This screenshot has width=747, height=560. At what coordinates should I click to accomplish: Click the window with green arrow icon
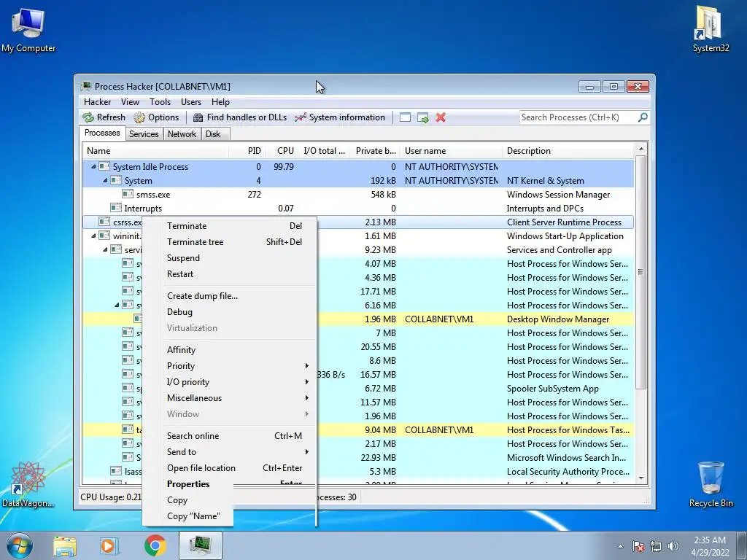coord(422,117)
